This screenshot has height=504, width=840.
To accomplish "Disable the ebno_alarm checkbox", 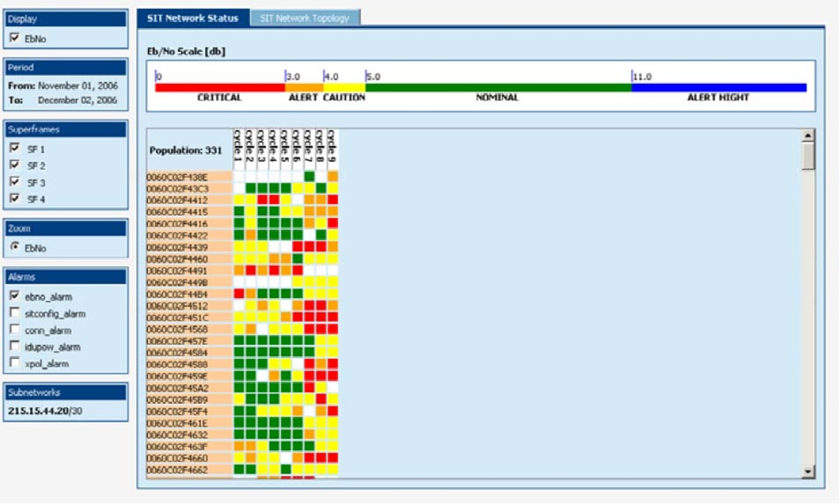I will 14,296.
